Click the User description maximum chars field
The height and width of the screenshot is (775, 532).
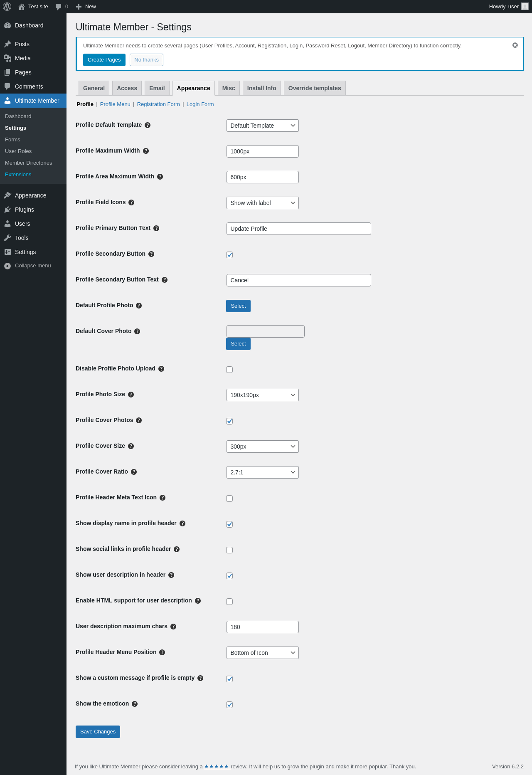263,627
